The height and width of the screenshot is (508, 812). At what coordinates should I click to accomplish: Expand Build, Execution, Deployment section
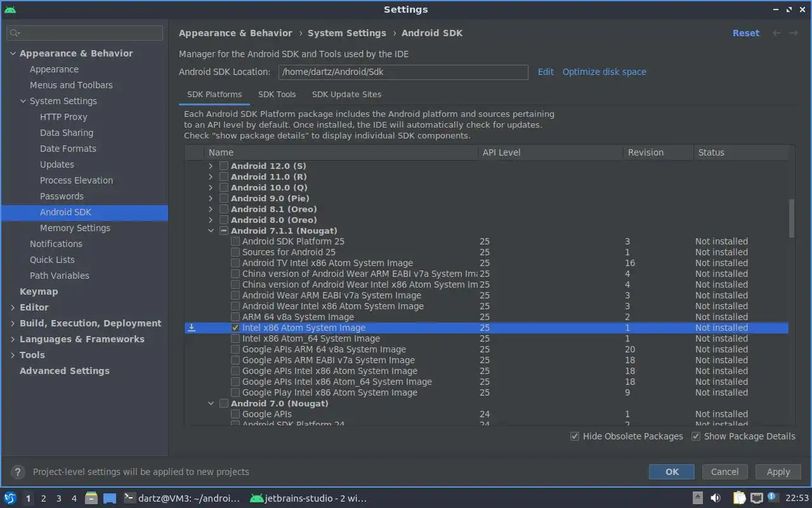point(13,323)
